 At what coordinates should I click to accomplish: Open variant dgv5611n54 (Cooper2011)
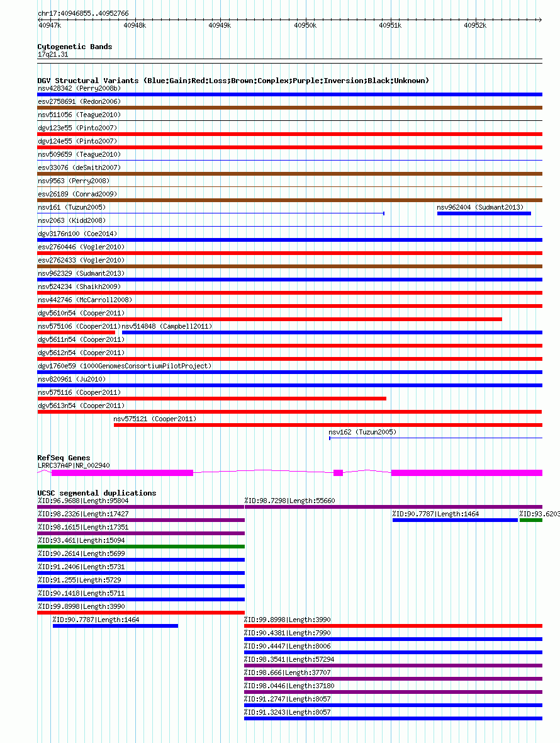(x=81, y=340)
